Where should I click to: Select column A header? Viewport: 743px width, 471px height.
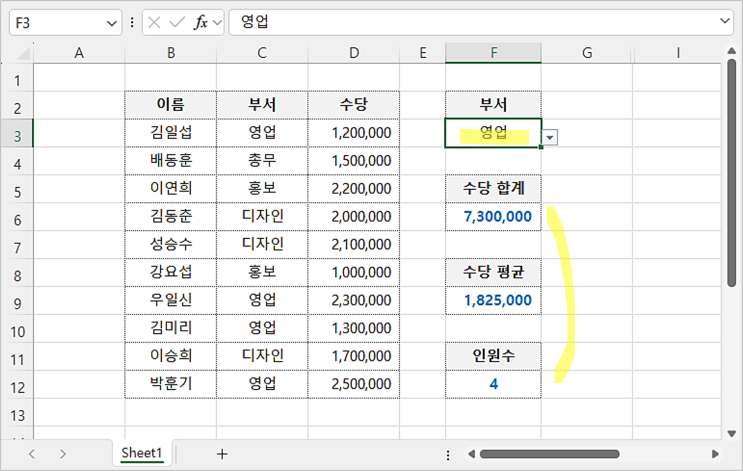coord(79,53)
